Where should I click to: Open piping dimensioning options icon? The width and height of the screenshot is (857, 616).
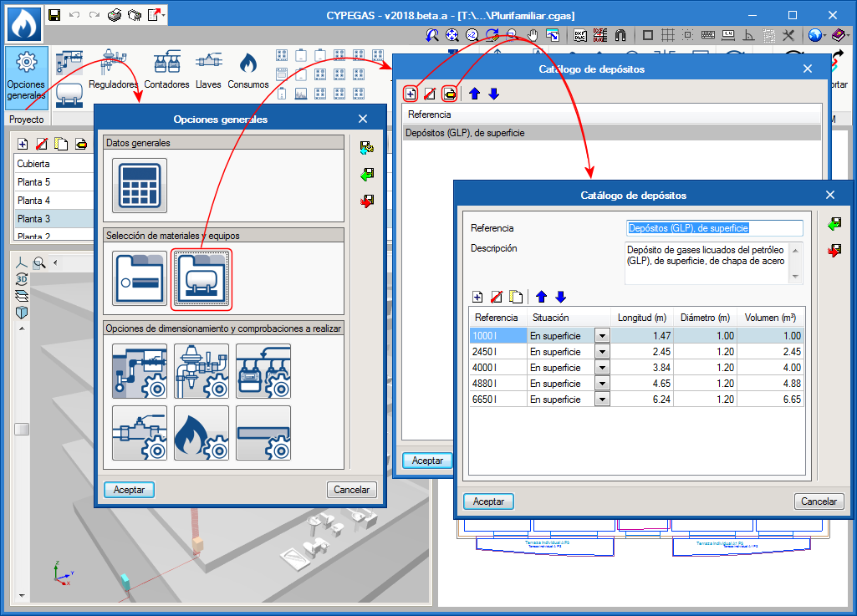click(x=140, y=371)
